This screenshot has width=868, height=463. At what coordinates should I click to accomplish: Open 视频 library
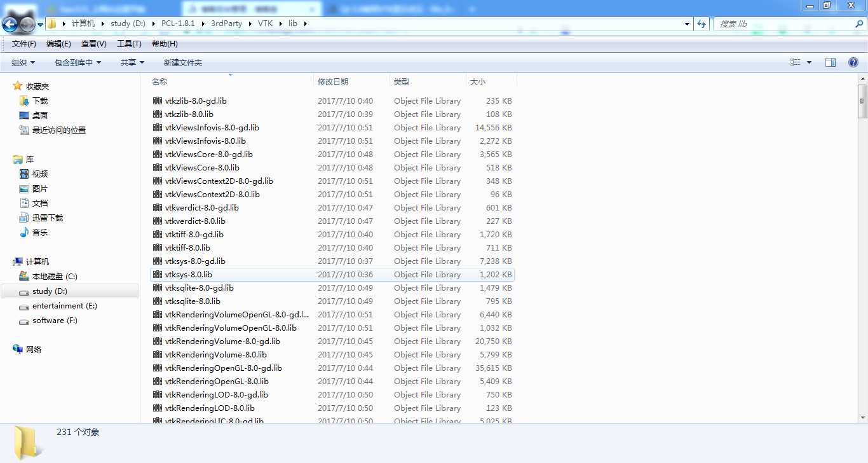click(40, 174)
